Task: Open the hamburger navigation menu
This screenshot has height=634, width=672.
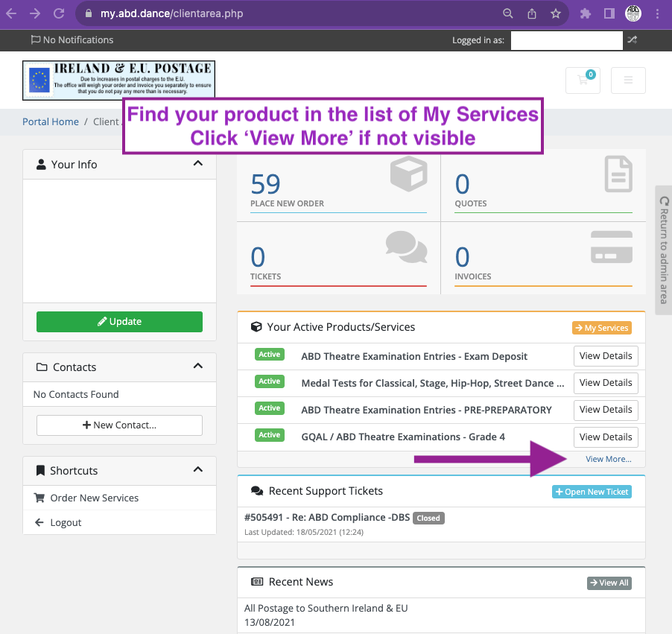Action: click(x=628, y=80)
